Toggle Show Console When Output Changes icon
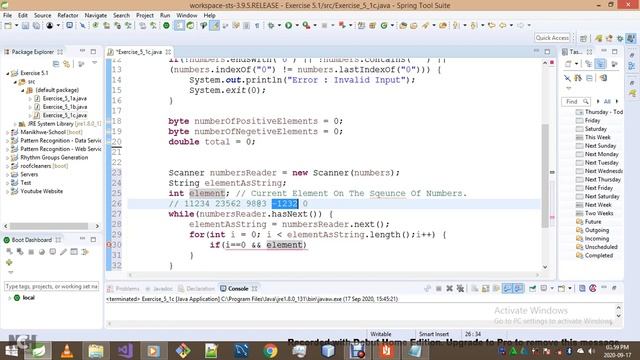Image resolution: width=640 pixels, height=360 pixels. [507, 289]
